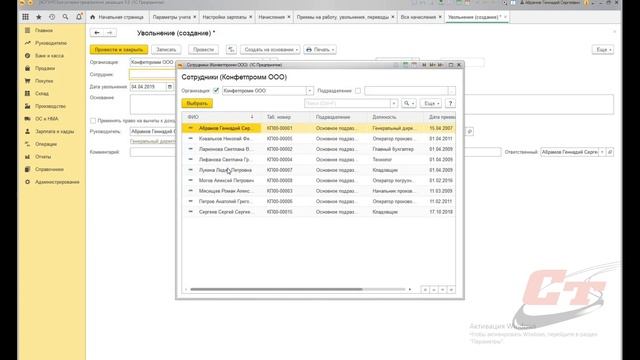Select employee Ковальков Николай row

click(x=319, y=139)
